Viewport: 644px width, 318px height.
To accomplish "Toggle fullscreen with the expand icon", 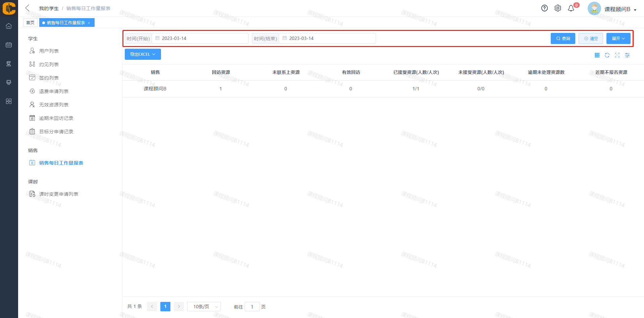I will pyautogui.click(x=617, y=55).
